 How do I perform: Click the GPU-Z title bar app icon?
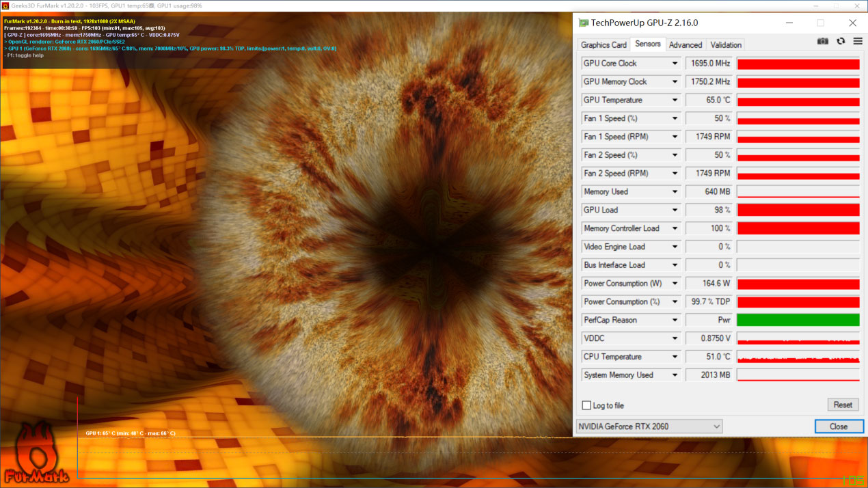pyautogui.click(x=583, y=23)
